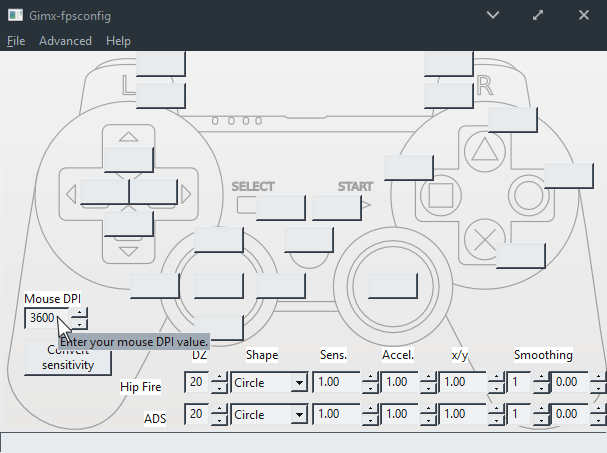Click ADS Sens. value field
Screen dimensions: 607x453
pyautogui.click(x=337, y=414)
